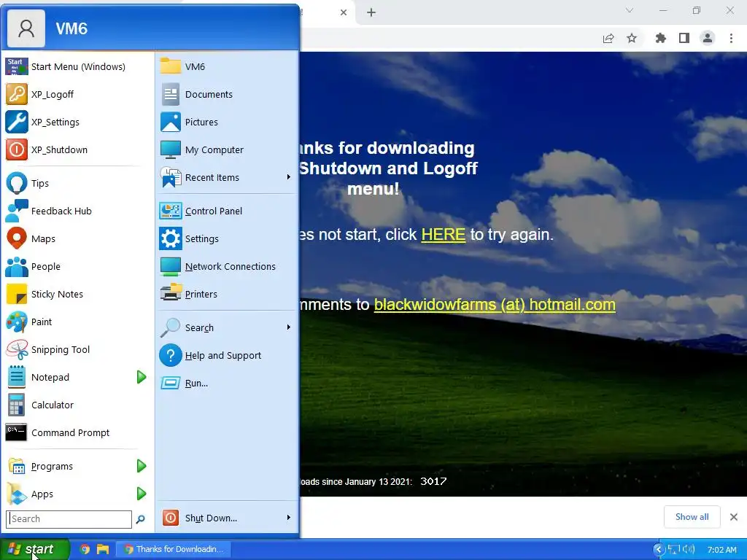Click blackwidowfarms hotmail email link
747x560 pixels.
coord(495,304)
